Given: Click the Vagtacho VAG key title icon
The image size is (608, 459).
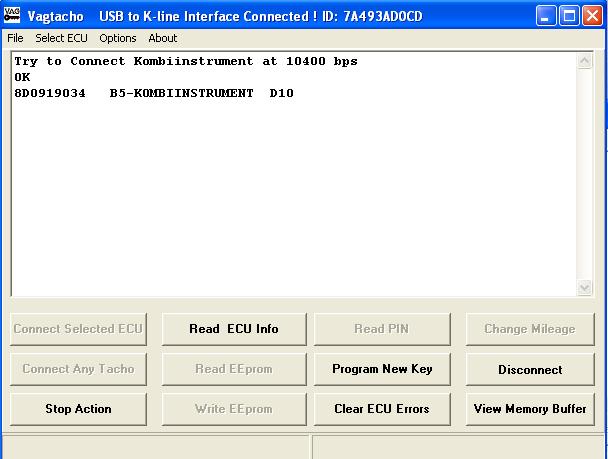Looking at the screenshot, I should 12,15.
